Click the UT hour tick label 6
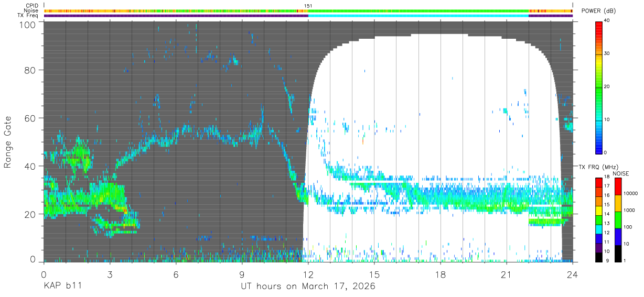 (176, 273)
